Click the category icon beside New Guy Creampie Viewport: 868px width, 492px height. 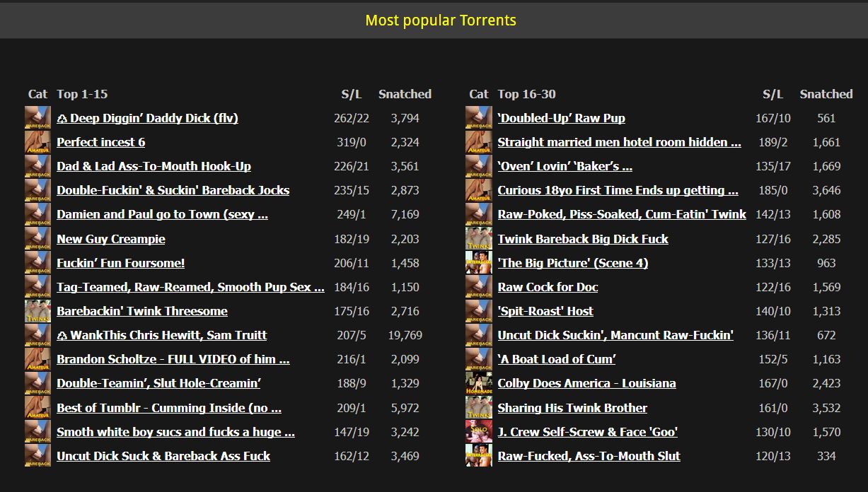click(x=37, y=239)
